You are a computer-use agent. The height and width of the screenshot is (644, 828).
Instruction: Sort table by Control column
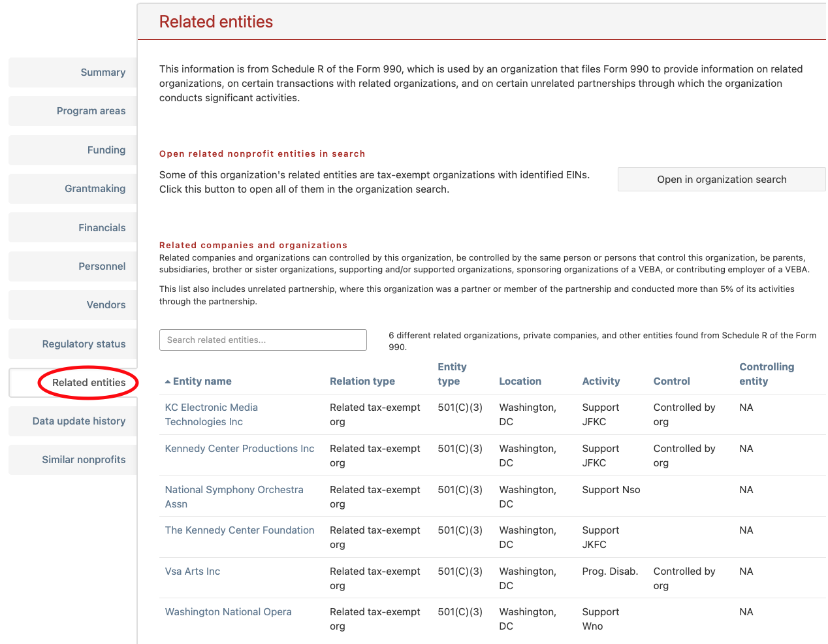(x=672, y=381)
